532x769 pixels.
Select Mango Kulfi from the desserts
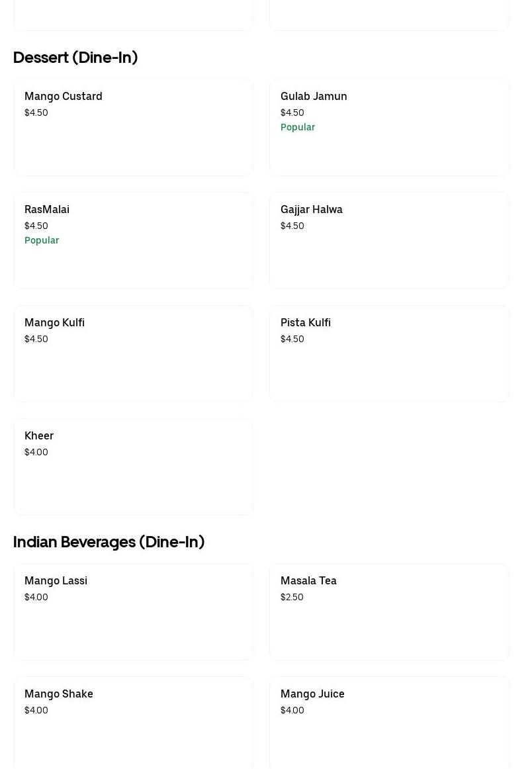133,353
